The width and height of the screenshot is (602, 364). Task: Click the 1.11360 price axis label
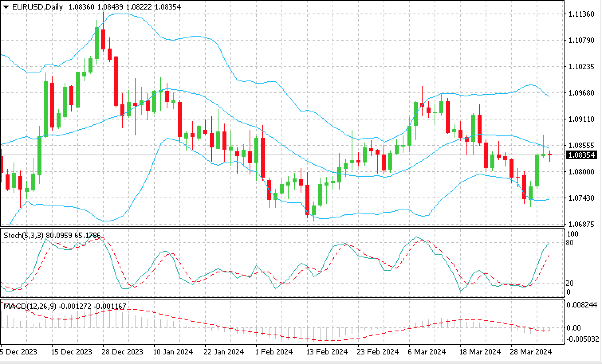580,14
